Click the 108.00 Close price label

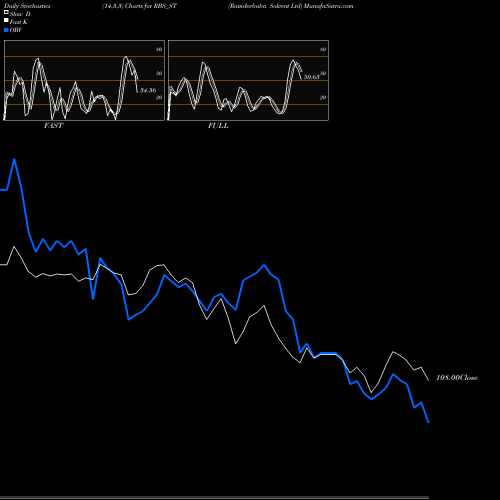click(457, 378)
